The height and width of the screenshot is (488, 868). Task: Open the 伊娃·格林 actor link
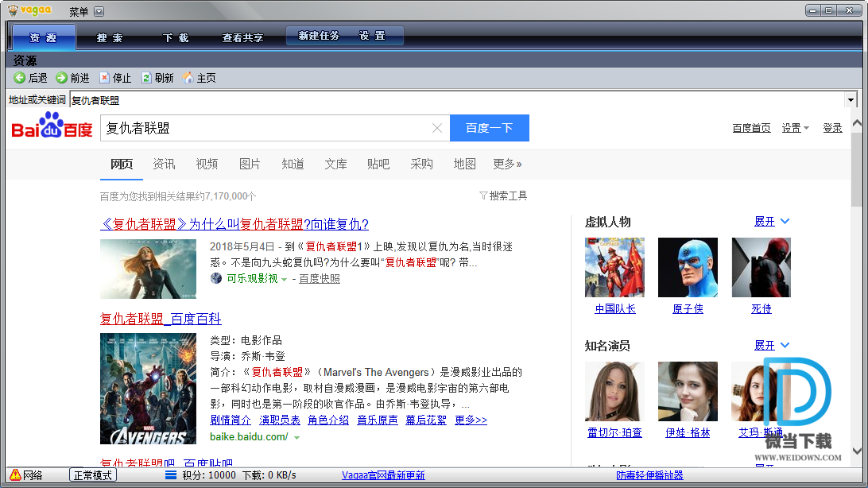(688, 432)
